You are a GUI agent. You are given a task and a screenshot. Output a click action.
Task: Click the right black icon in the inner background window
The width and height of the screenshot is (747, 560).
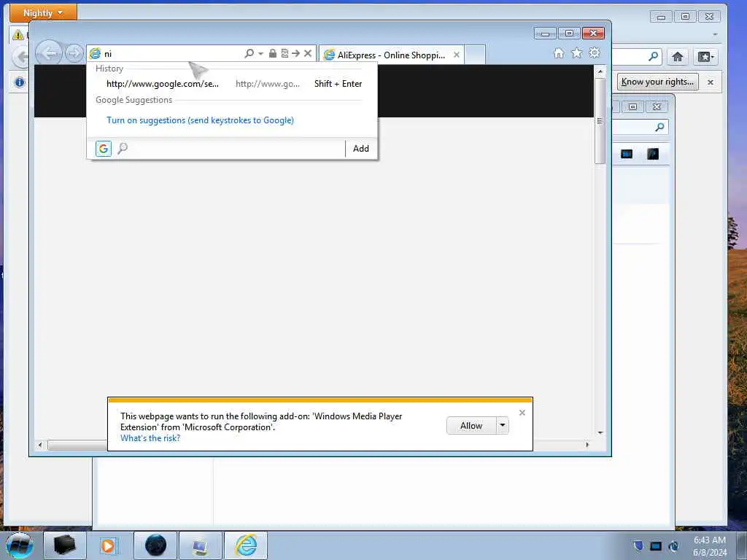pyautogui.click(x=653, y=154)
